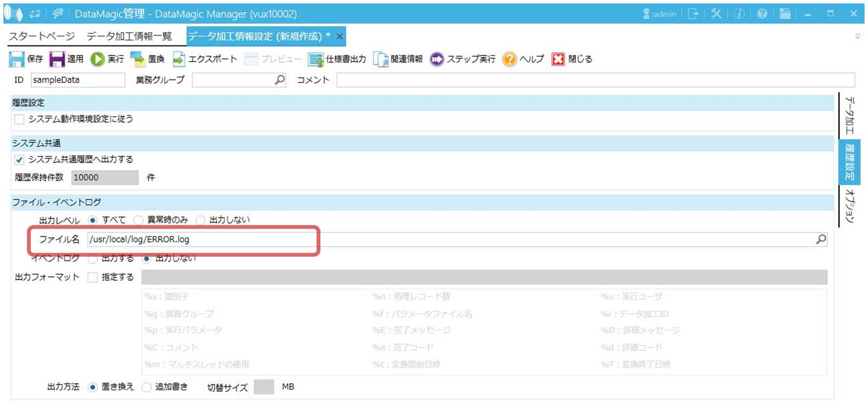The width and height of the screenshot is (868, 406).
Task: Click the folder icon in title bar
Action: click(785, 14)
